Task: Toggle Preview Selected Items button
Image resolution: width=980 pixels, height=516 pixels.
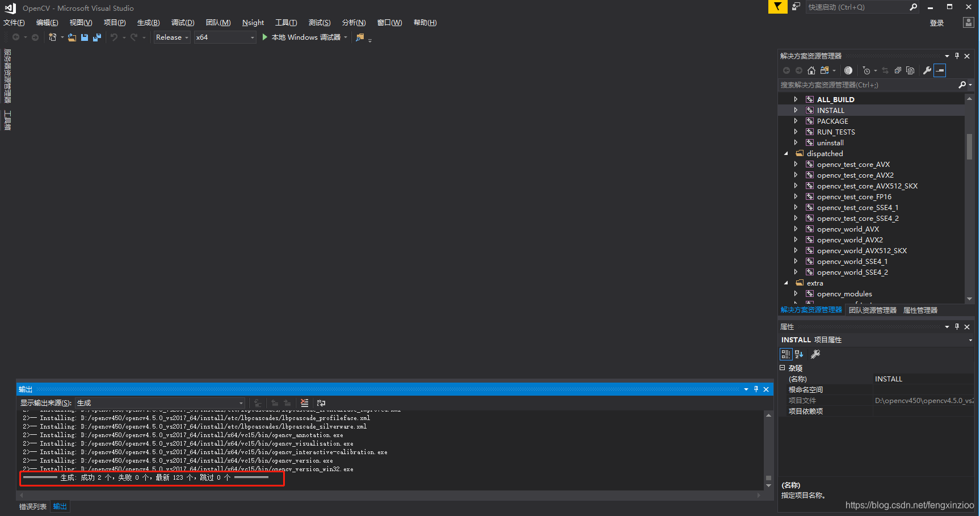Action: point(940,70)
